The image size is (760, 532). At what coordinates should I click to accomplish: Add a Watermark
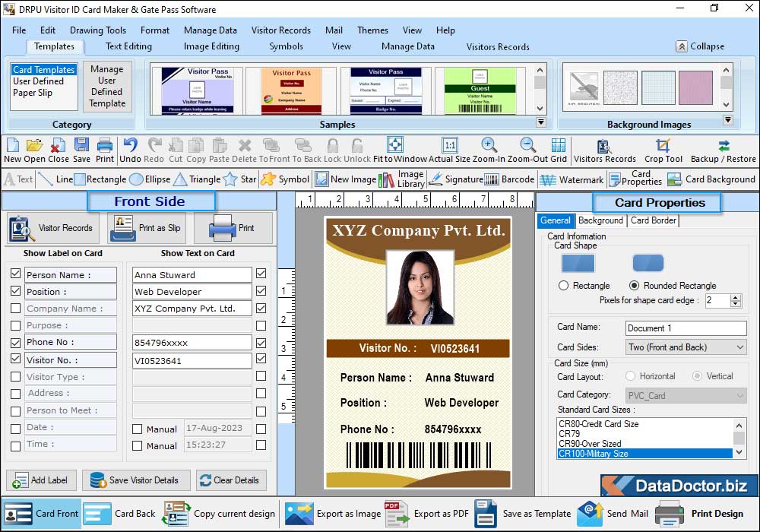572,180
